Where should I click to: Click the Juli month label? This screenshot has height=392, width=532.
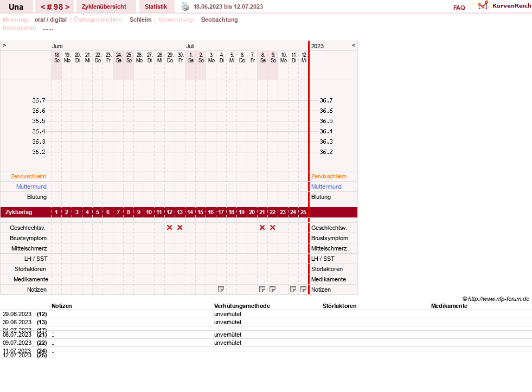(190, 46)
